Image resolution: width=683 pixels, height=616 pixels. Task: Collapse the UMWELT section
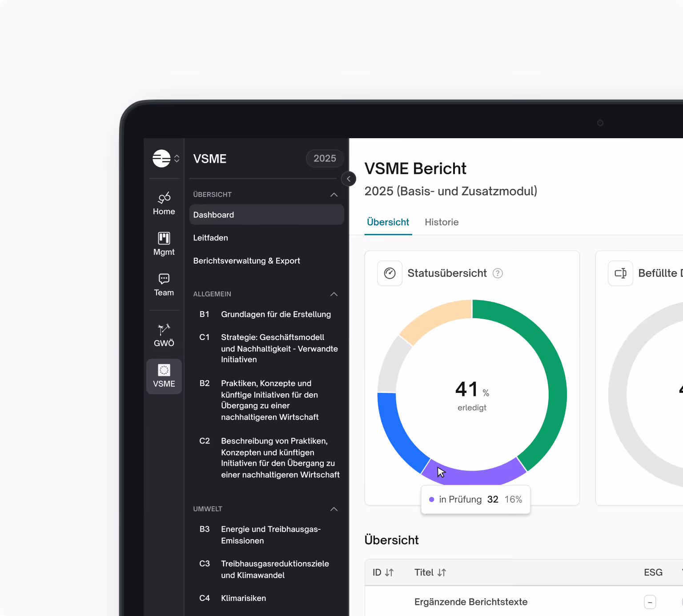coord(333,509)
